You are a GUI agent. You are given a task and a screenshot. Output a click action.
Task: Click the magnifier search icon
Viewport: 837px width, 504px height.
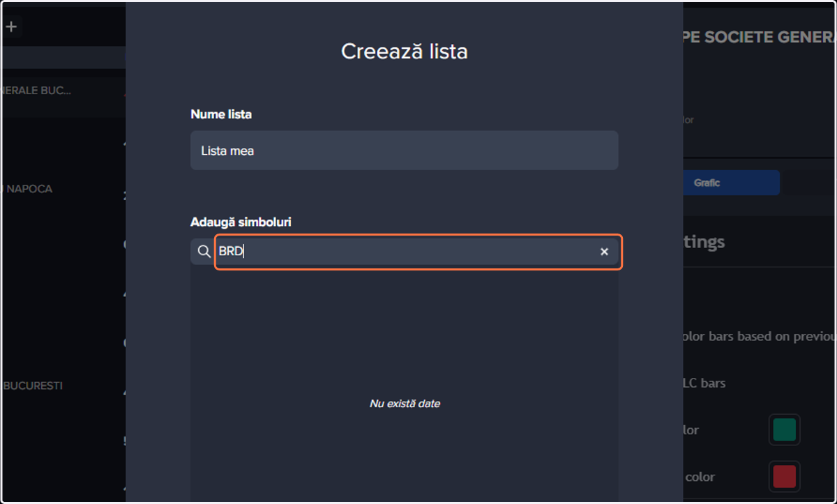tap(204, 252)
